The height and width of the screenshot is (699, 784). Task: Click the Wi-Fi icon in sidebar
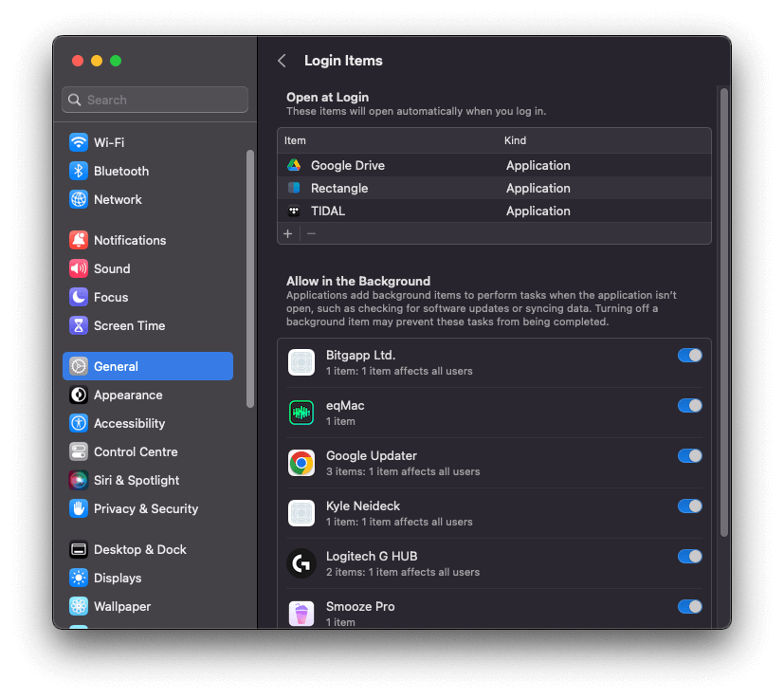(x=79, y=142)
